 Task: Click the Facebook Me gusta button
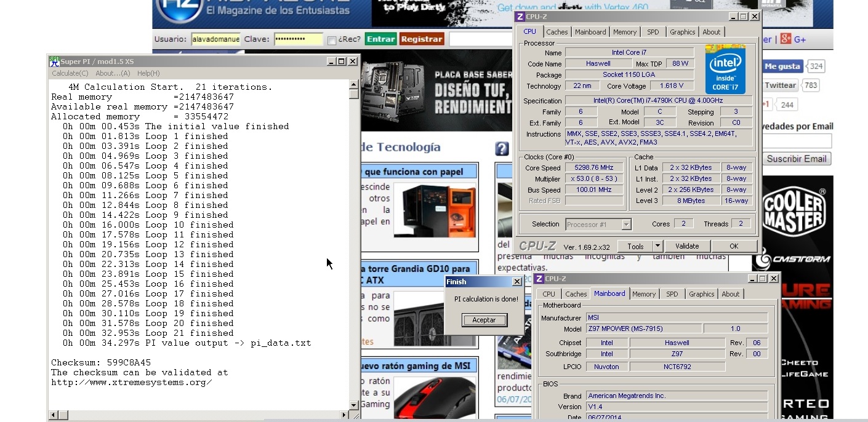coord(782,66)
